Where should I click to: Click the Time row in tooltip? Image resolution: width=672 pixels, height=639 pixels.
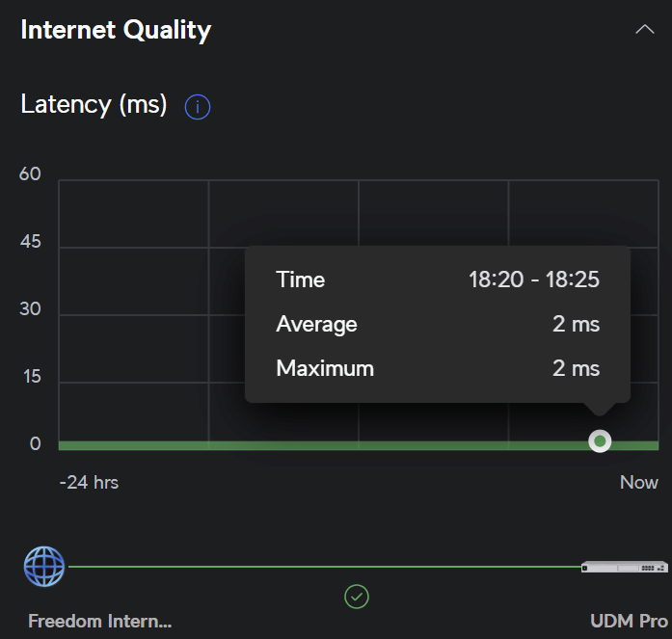(438, 280)
